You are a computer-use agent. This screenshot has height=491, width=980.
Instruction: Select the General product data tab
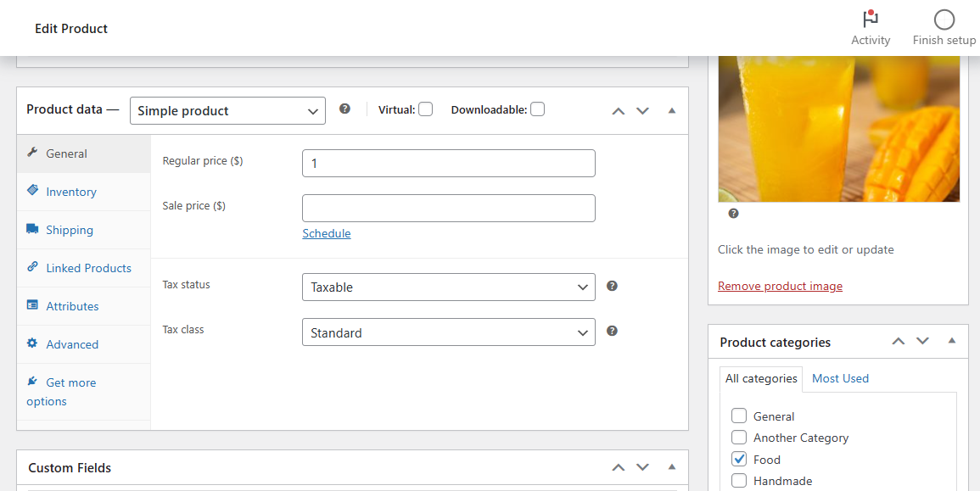[x=84, y=153]
